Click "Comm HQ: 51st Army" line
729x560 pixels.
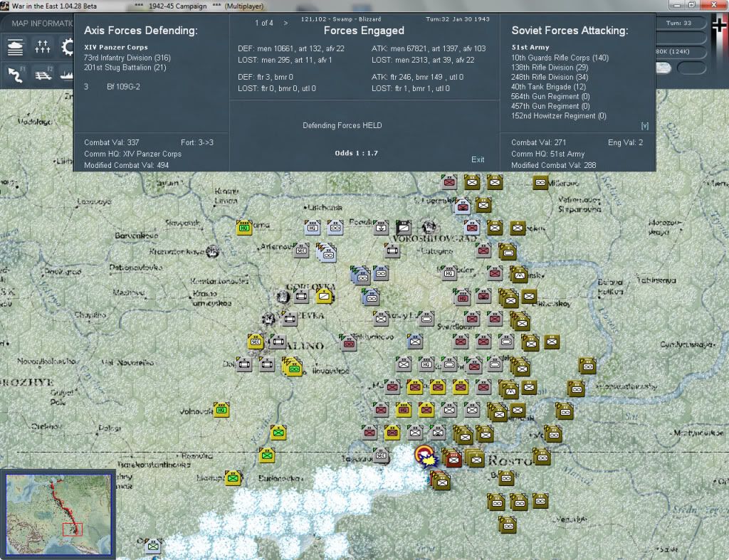[547, 154]
